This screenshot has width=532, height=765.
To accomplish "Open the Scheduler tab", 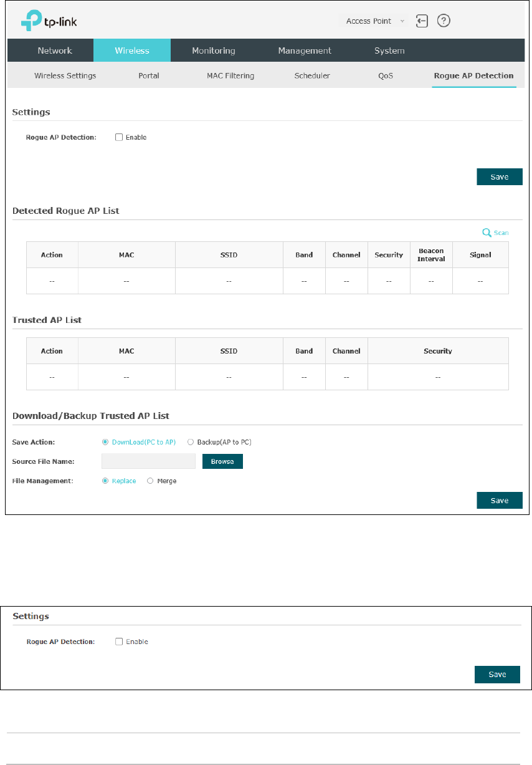I will pos(312,75).
